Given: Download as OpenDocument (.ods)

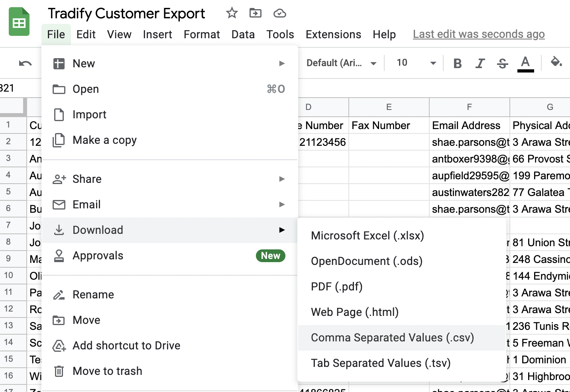Looking at the screenshot, I should coord(402,261).
